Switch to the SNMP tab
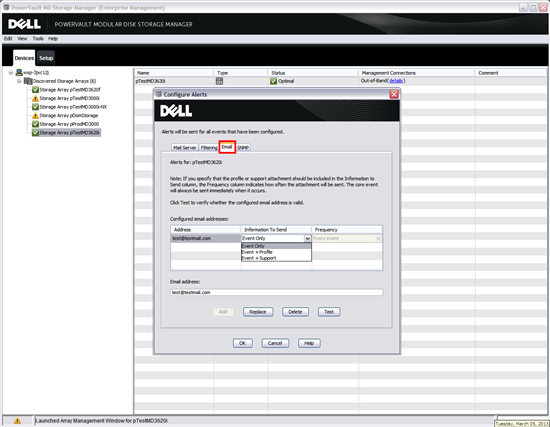 pos(243,147)
